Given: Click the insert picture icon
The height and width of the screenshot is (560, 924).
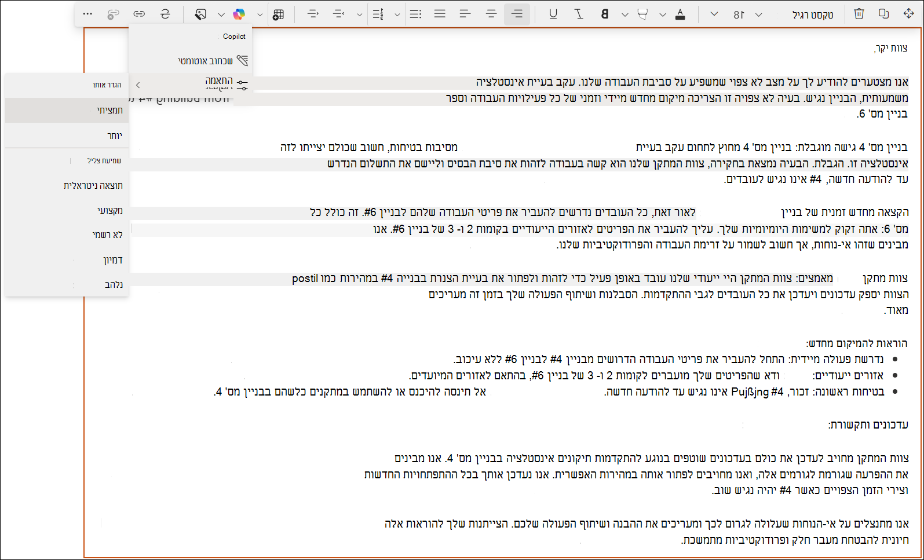Looking at the screenshot, I should [x=200, y=14].
